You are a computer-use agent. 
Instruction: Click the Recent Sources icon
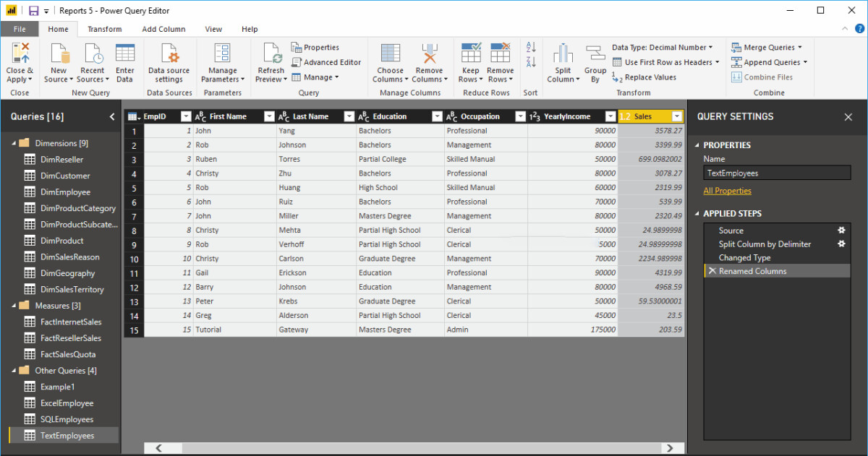tap(93, 53)
